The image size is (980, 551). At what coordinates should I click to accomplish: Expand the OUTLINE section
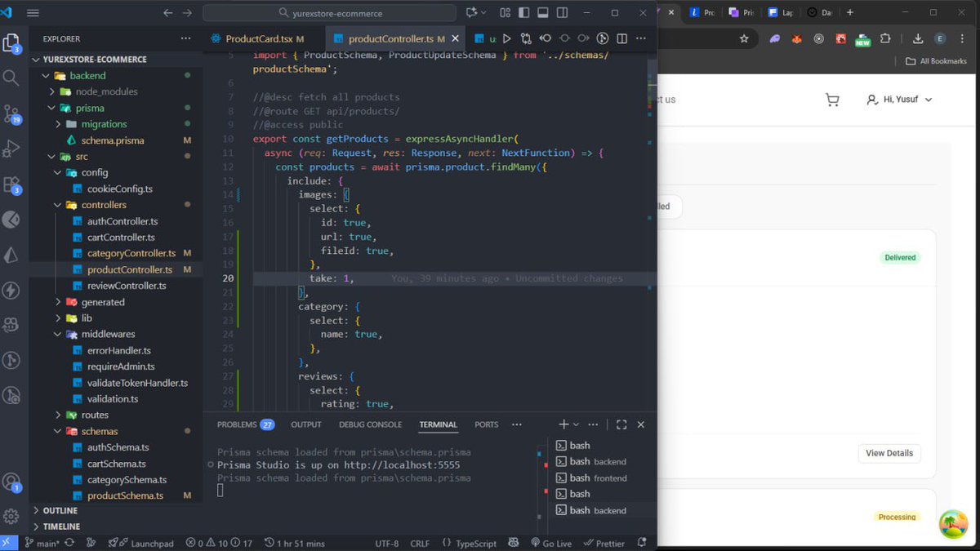click(60, 510)
